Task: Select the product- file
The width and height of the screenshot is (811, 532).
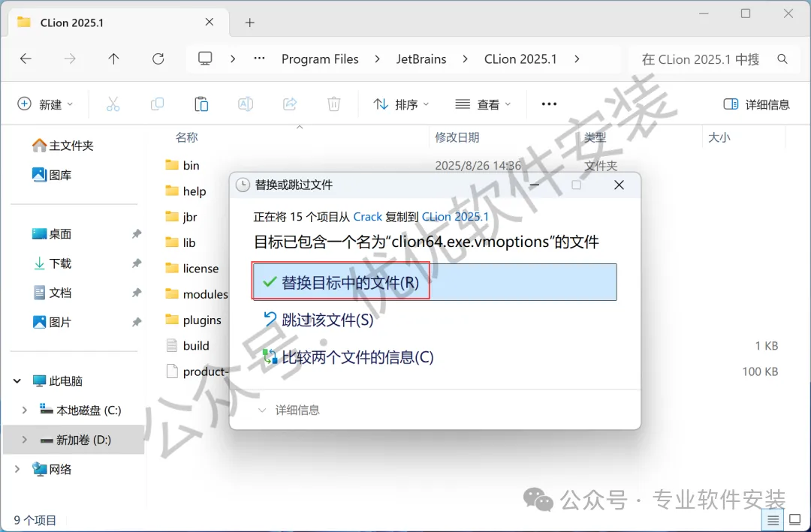Action: click(x=197, y=371)
